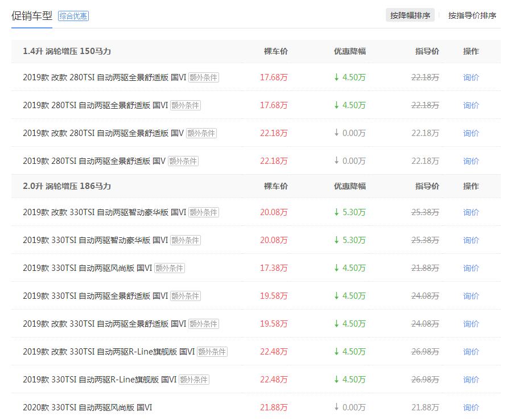Viewport: 511px width, 420px height.
Task: Click the 0.00万 discount on the 2020款 row
Action: coord(350,407)
